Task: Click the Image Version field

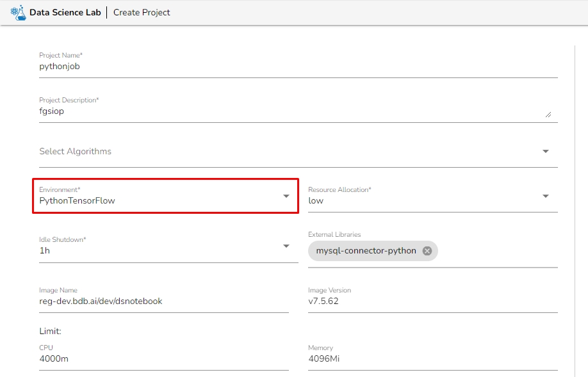Action: (x=432, y=301)
